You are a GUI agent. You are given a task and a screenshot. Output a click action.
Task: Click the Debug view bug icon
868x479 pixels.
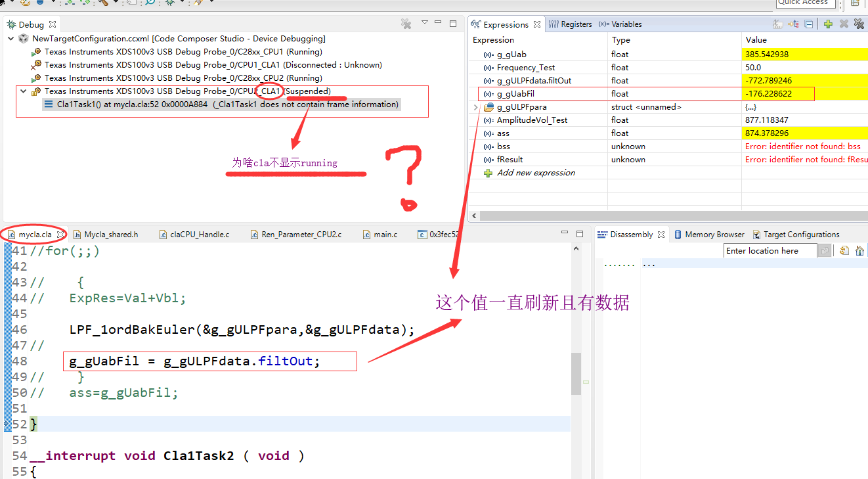point(12,24)
